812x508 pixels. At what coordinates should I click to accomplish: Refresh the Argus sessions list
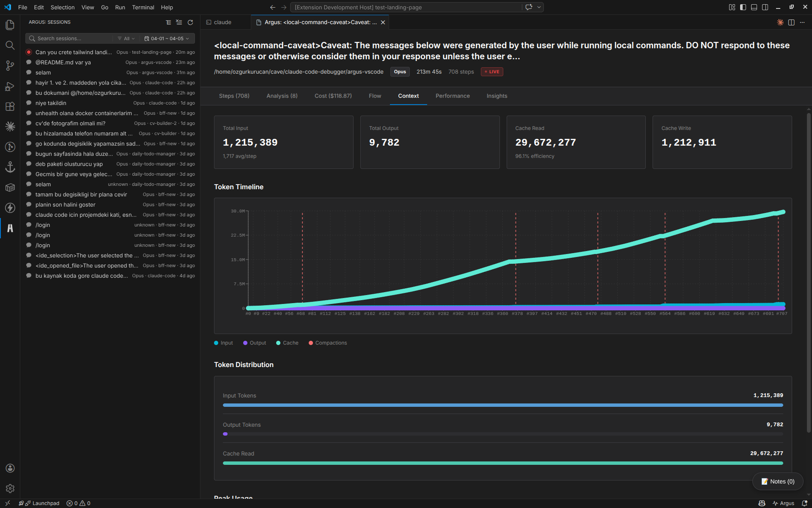(x=190, y=22)
